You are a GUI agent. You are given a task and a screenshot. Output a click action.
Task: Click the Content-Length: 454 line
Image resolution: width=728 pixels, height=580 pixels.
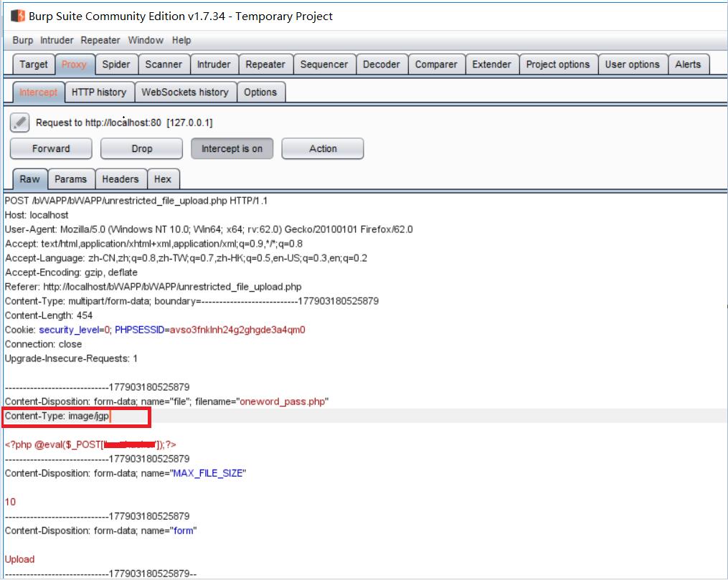(49, 316)
